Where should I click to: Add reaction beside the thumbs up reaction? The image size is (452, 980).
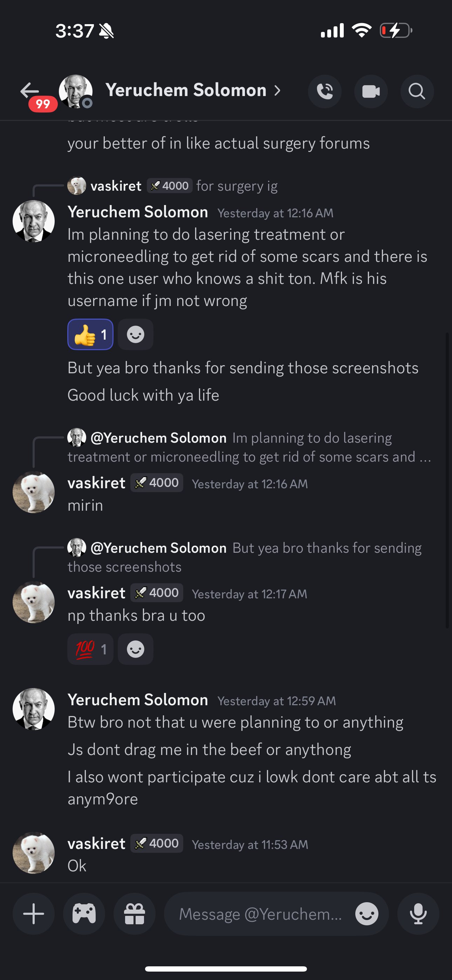point(136,334)
